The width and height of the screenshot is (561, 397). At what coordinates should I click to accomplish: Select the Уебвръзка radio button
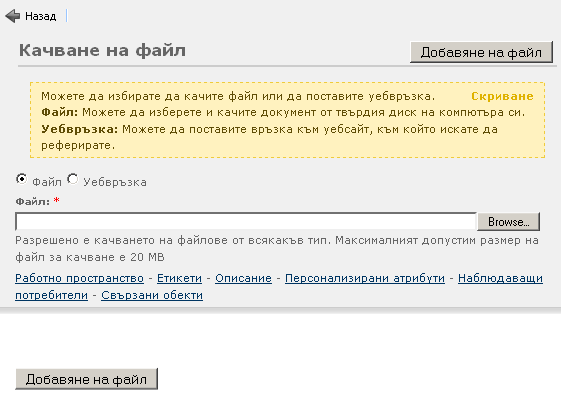73,179
